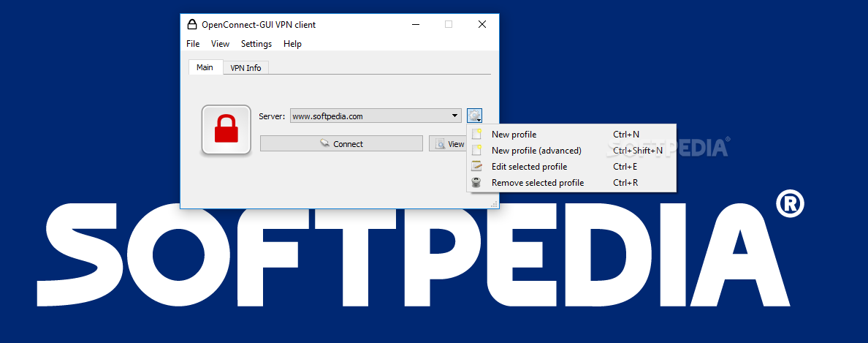Image resolution: width=868 pixels, height=343 pixels.
Task: Expand the Server dropdown arrow
Action: (454, 116)
